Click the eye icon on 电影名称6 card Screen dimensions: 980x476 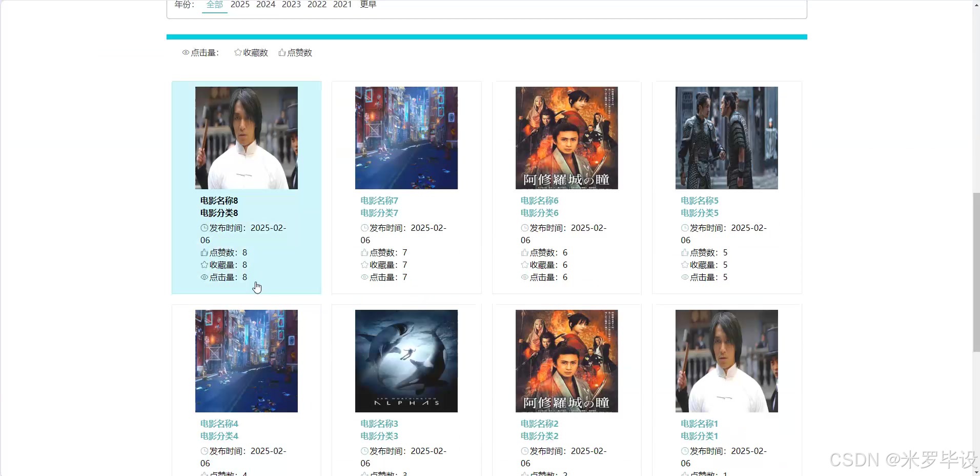[525, 277]
